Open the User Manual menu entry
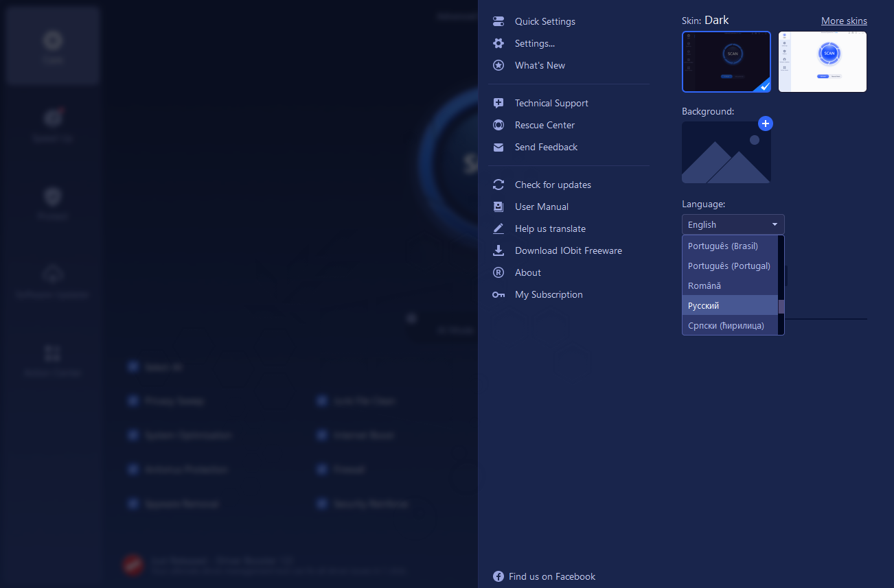Viewport: 894px width, 588px height. tap(542, 207)
